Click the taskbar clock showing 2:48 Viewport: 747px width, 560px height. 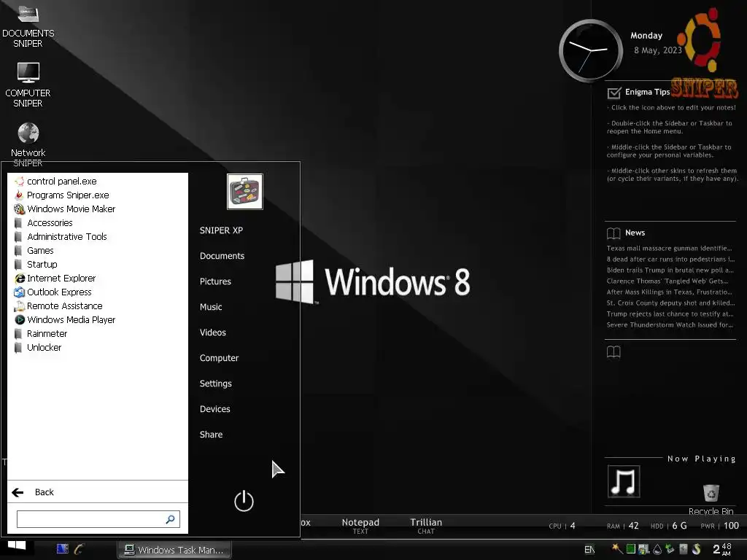click(722, 549)
